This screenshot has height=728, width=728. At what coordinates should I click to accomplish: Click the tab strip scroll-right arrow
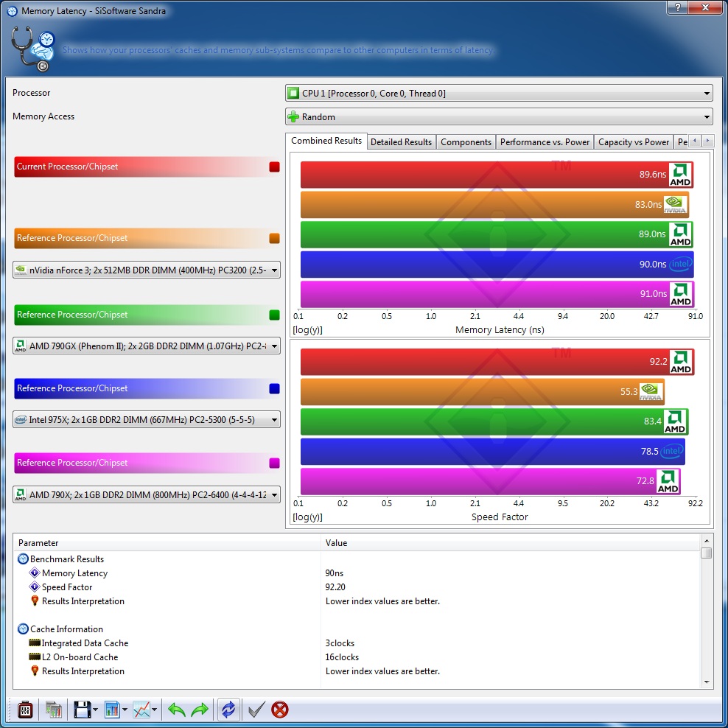(707, 141)
